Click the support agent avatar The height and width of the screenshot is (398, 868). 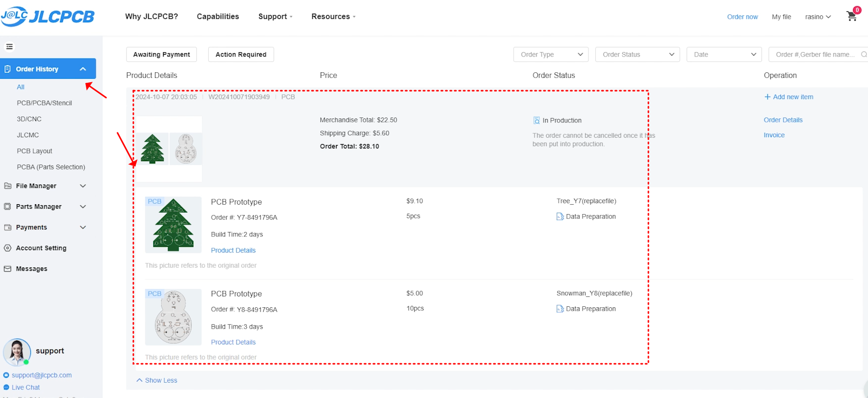(17, 352)
